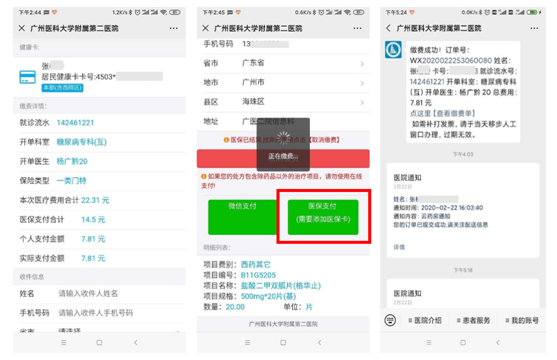
Task: Expand the 地市 city selector
Action: click(283, 83)
